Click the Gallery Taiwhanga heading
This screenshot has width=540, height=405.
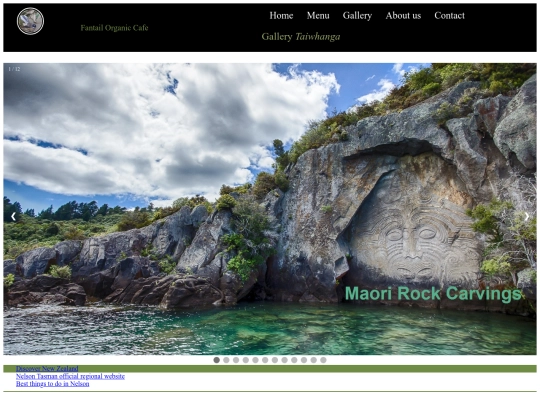[x=301, y=37]
